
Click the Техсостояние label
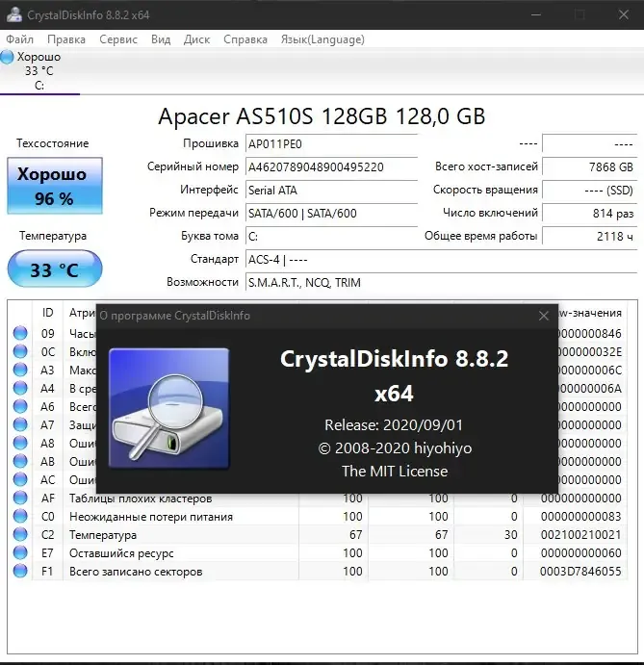(53, 143)
